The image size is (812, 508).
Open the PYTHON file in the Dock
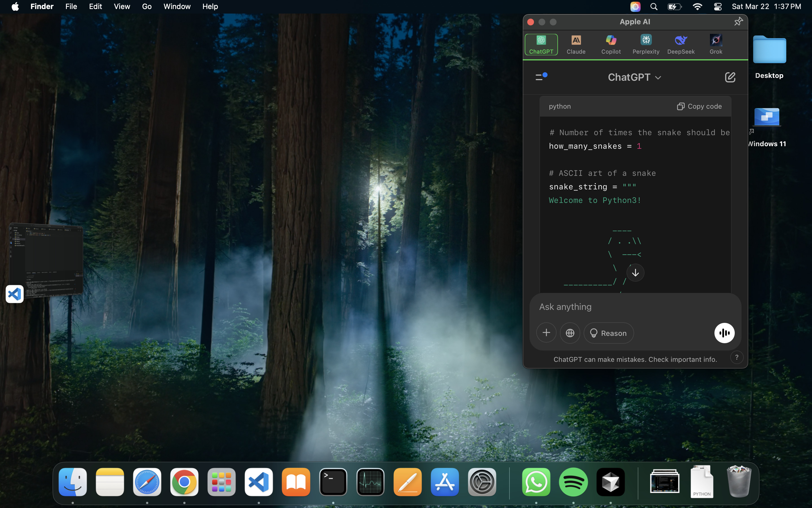(701, 482)
